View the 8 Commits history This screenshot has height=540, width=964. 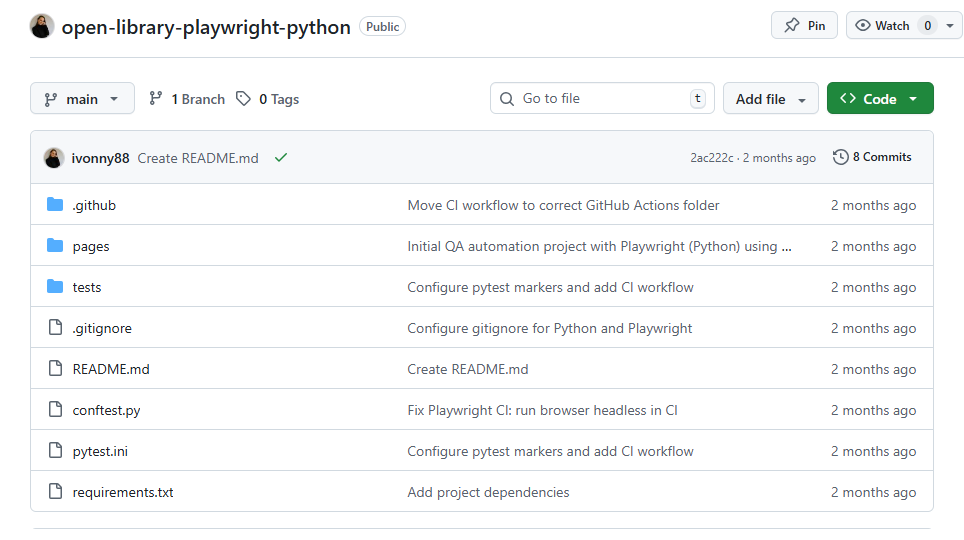pyautogui.click(x=872, y=157)
